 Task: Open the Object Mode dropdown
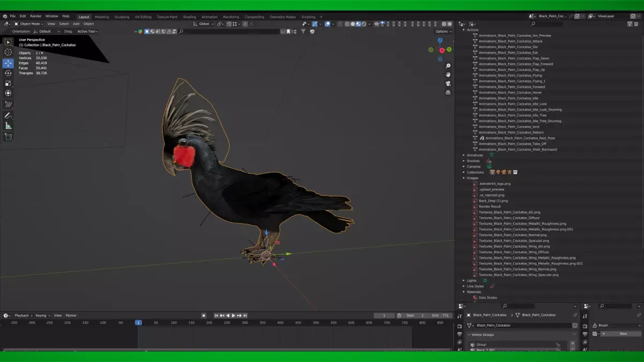pos(30,24)
